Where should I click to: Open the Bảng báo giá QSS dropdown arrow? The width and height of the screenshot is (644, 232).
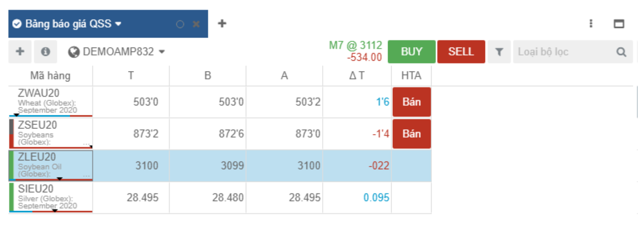pos(118,24)
